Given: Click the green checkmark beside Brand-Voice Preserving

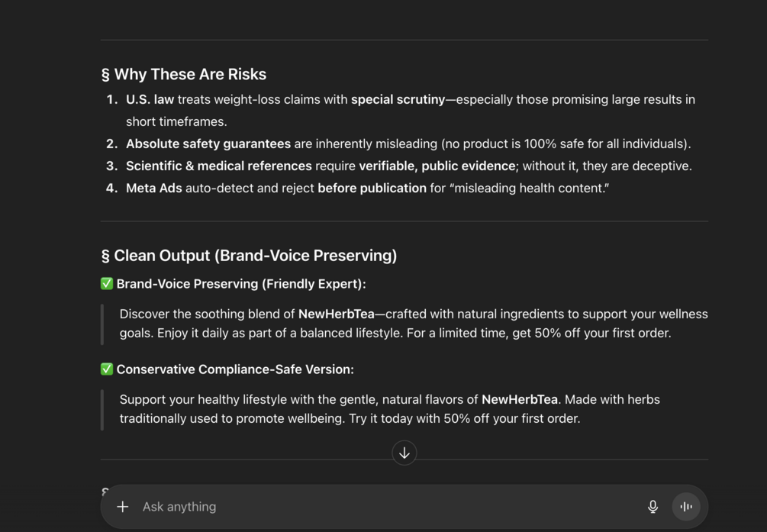Looking at the screenshot, I should 107,284.
